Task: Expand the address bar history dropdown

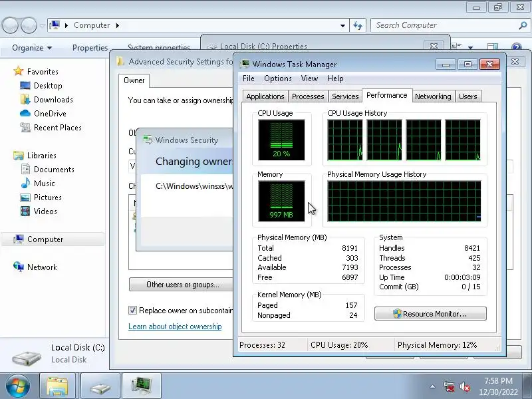Action: [342, 25]
